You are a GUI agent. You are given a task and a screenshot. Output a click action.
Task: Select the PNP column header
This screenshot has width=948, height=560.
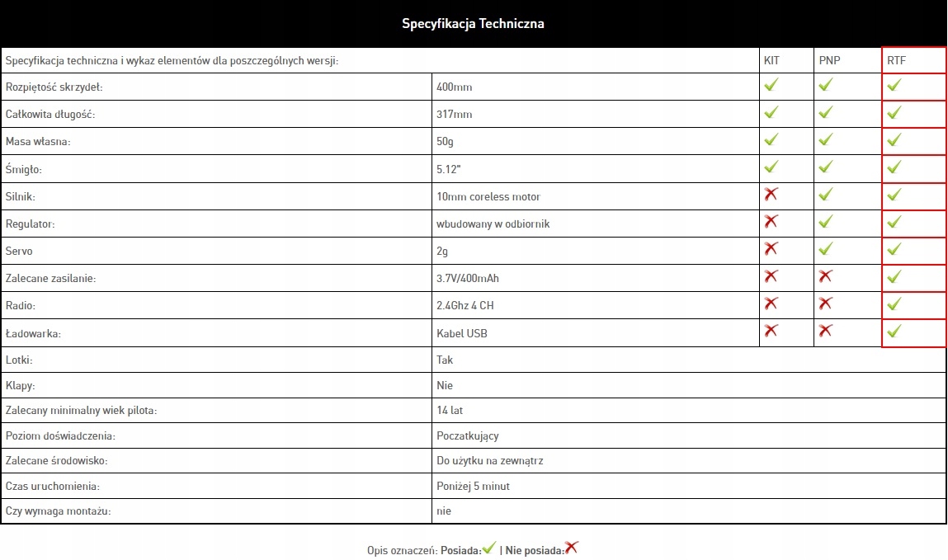pos(829,60)
